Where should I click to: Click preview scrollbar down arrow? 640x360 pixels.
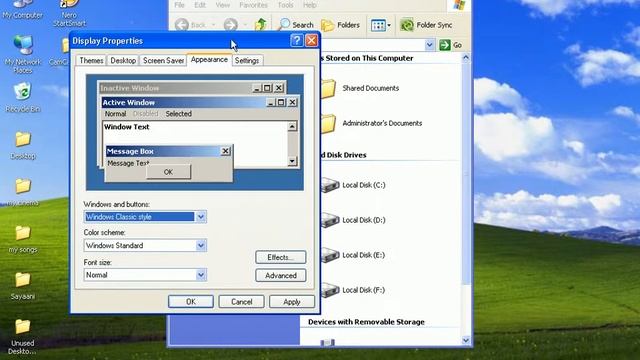292,161
